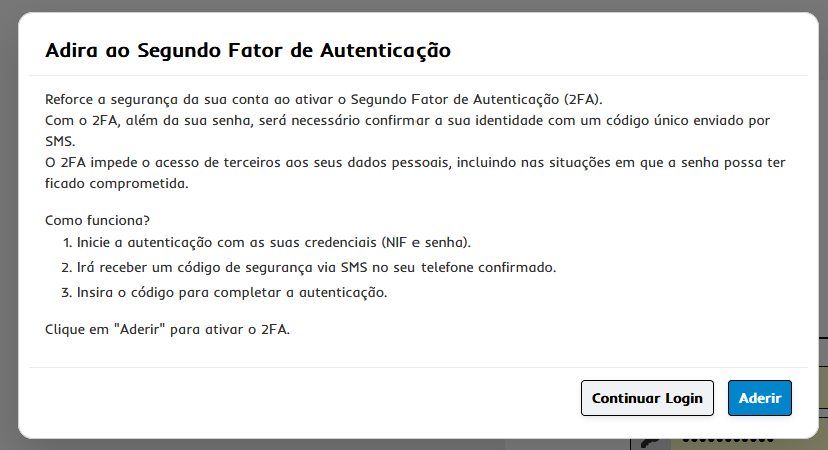Image resolution: width=828 pixels, height=450 pixels.
Task: Select step 2 'Irá receber um código' item
Action: (x=308, y=267)
